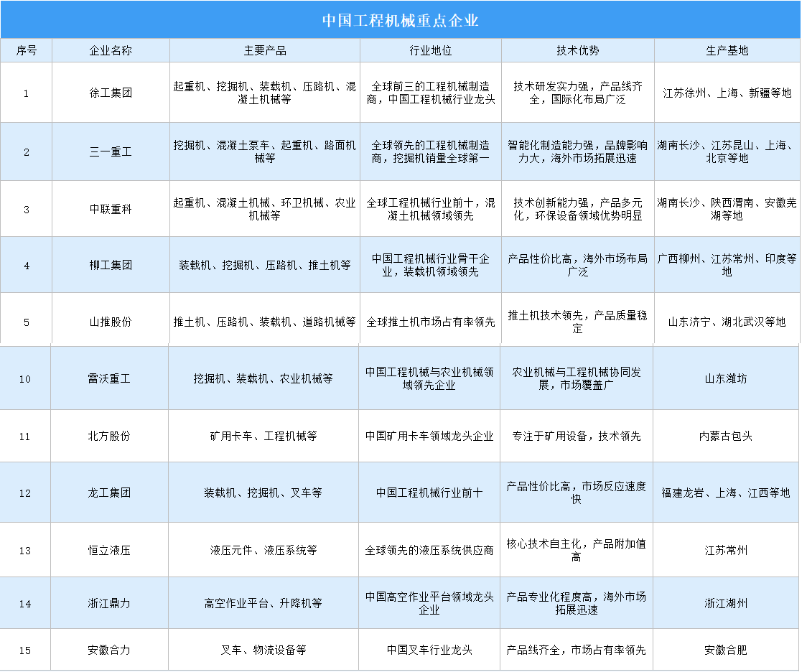
Task: Click the company name 北方股份
Action: coord(109,437)
